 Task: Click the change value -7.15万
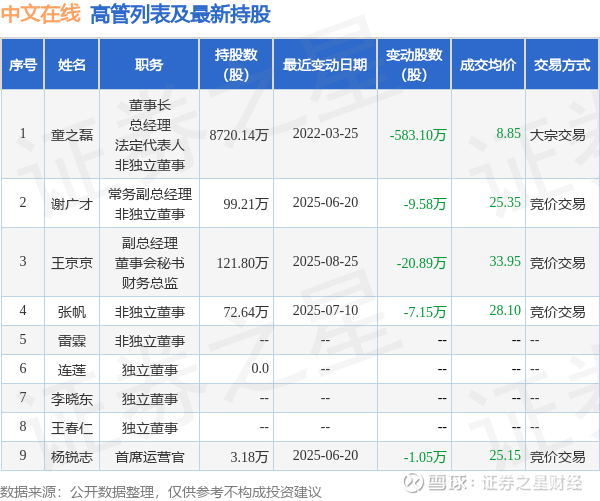click(x=425, y=312)
